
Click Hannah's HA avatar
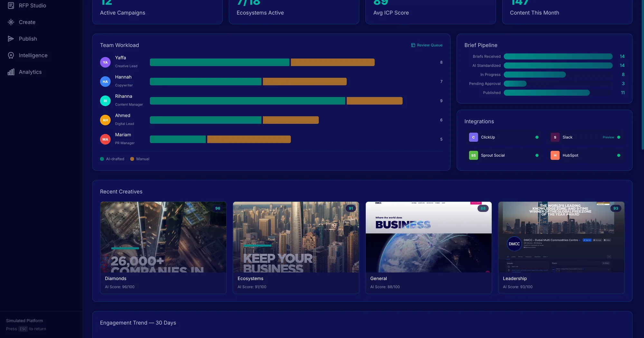point(105,81)
